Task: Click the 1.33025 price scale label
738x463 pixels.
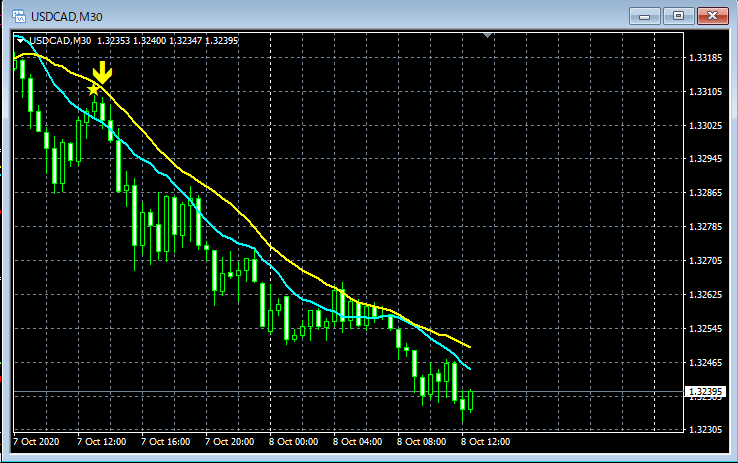Action: coord(705,126)
